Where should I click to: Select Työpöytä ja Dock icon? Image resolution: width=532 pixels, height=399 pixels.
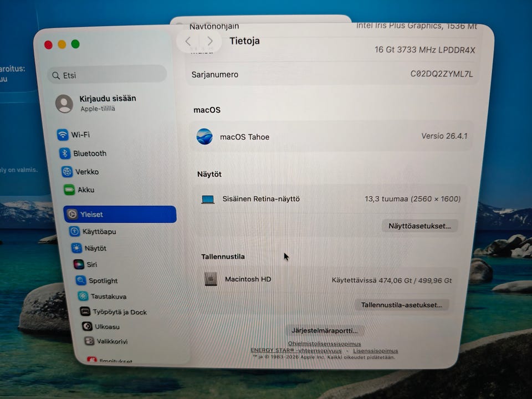pyautogui.click(x=85, y=311)
